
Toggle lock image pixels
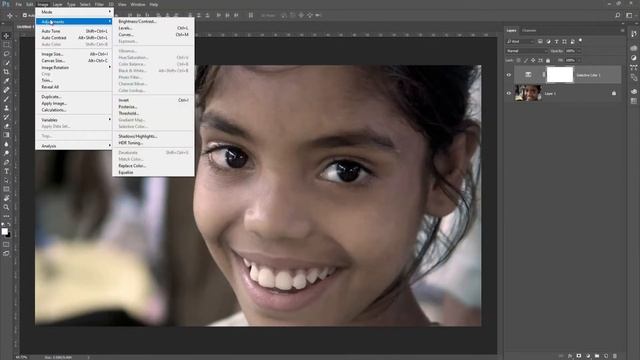[x=526, y=60]
